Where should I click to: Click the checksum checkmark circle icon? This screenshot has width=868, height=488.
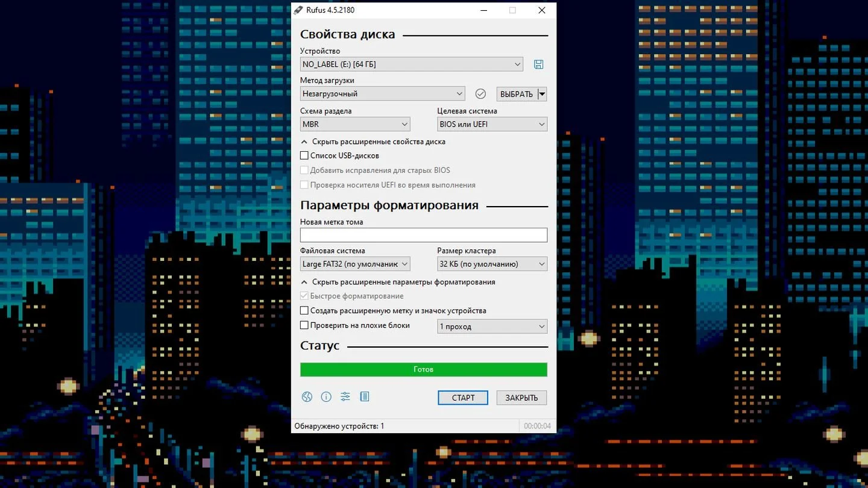pos(480,94)
